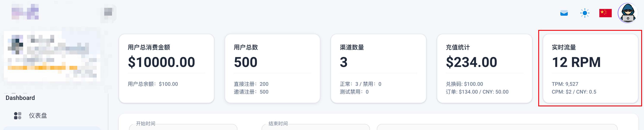Image resolution: width=644 pixels, height=130 pixels.
Task: Click the TPM: 9,527 statistic line
Action: 565,84
